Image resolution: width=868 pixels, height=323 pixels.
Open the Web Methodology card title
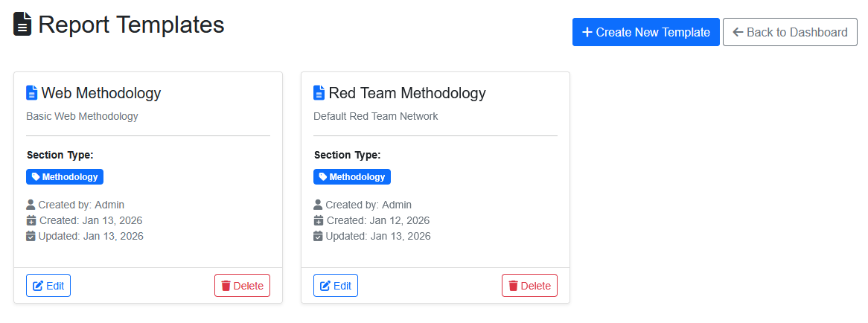pyautogui.click(x=101, y=93)
